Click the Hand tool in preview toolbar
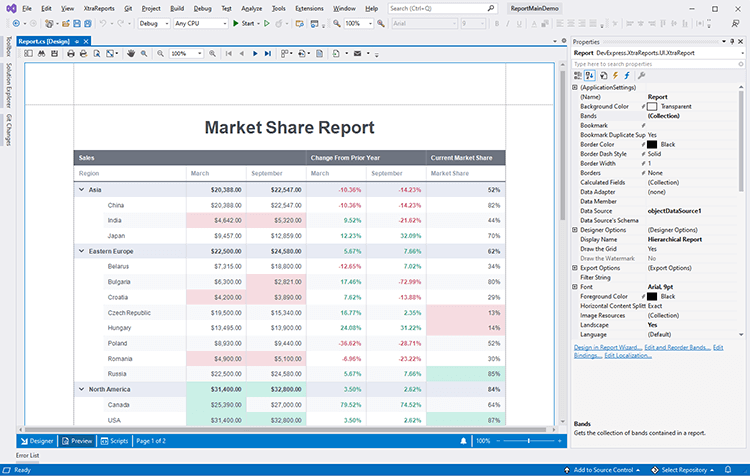 [x=130, y=53]
